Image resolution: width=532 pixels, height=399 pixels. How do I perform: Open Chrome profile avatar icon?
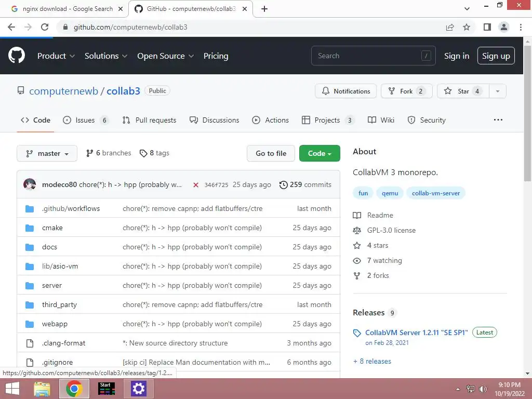(504, 27)
